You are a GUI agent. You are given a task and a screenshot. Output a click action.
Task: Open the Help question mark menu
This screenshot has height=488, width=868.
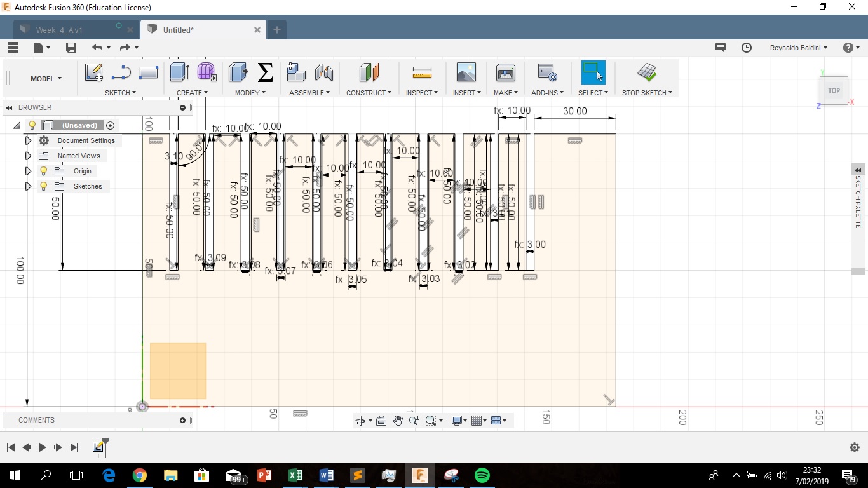click(851, 48)
